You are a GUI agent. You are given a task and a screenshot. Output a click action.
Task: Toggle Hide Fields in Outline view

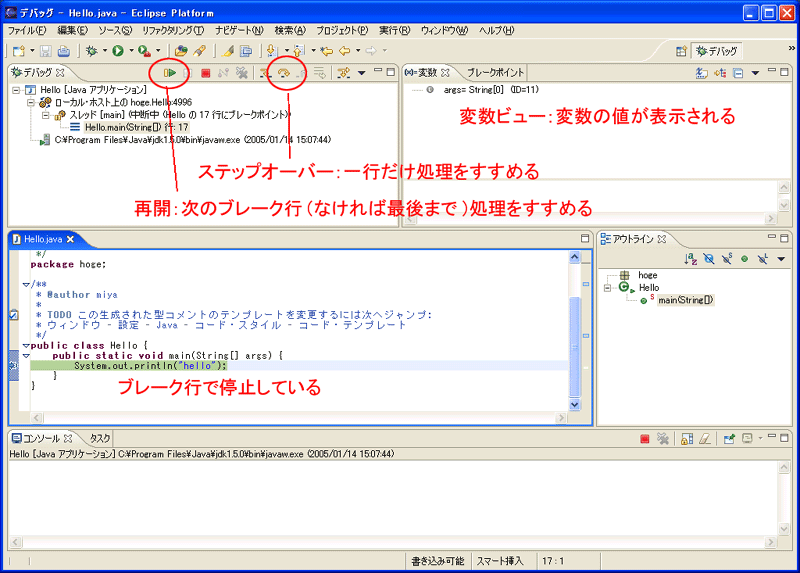pyautogui.click(x=709, y=259)
